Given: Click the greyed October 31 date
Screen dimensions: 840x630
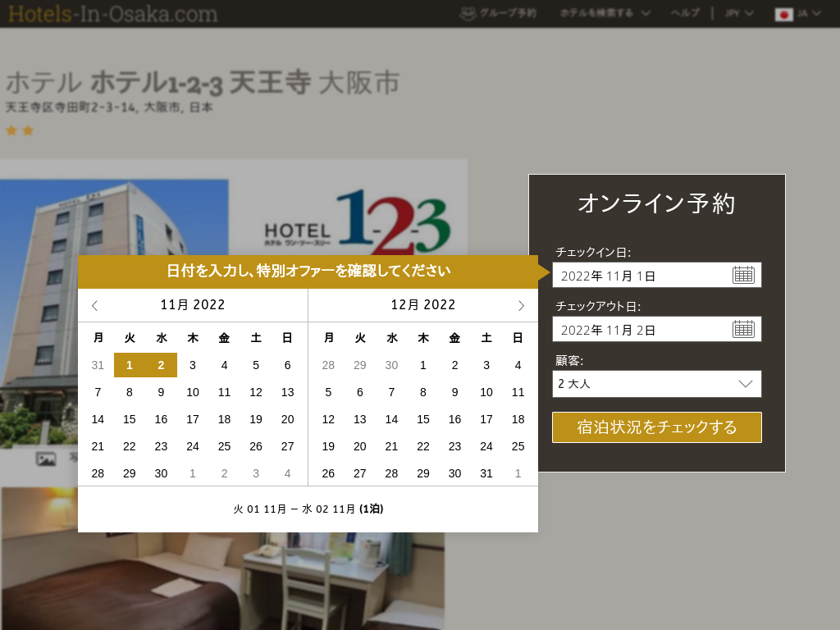Looking at the screenshot, I should (98, 365).
